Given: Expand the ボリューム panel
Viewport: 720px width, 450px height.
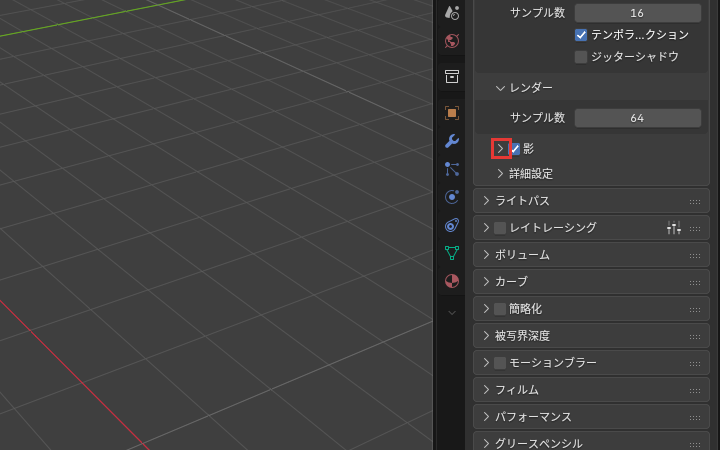Looking at the screenshot, I should click(x=486, y=254).
